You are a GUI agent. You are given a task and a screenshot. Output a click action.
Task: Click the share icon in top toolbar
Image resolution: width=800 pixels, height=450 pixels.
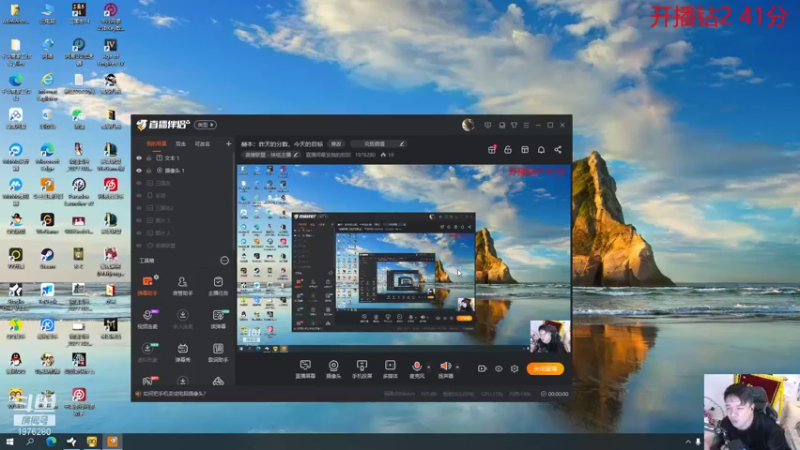point(558,149)
